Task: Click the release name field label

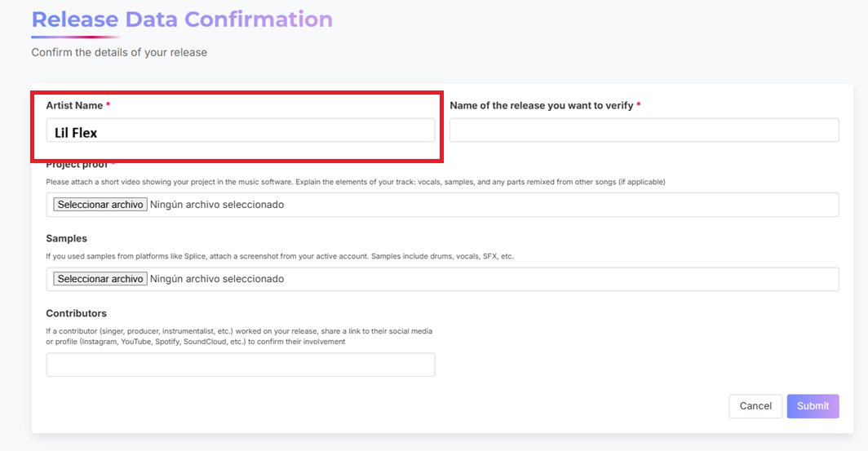Action: click(x=542, y=106)
